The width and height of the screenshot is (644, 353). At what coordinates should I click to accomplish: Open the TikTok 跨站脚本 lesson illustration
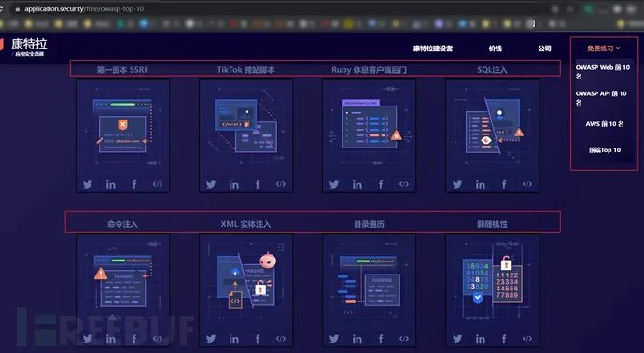point(245,128)
